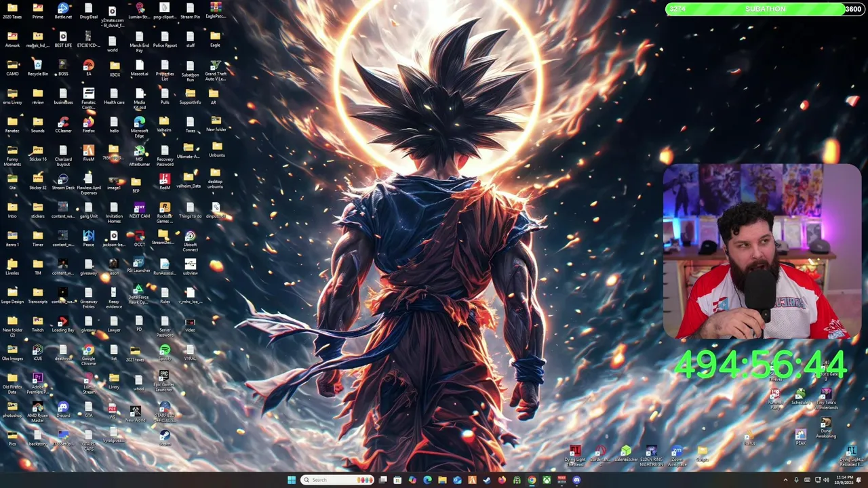868x488 pixels.
Task: Open Dune Awakening desktop shortcut
Action: point(826,428)
